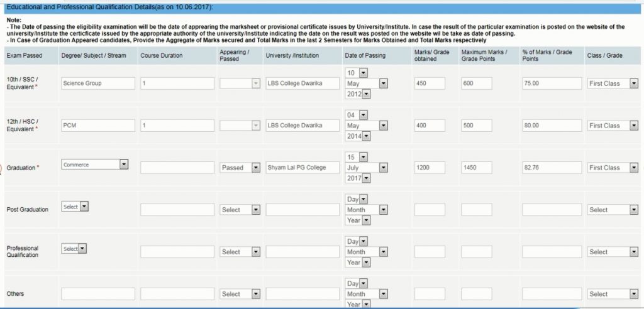
Task: Click the Professional Qualification maximum marks field
Action: [x=477, y=252]
